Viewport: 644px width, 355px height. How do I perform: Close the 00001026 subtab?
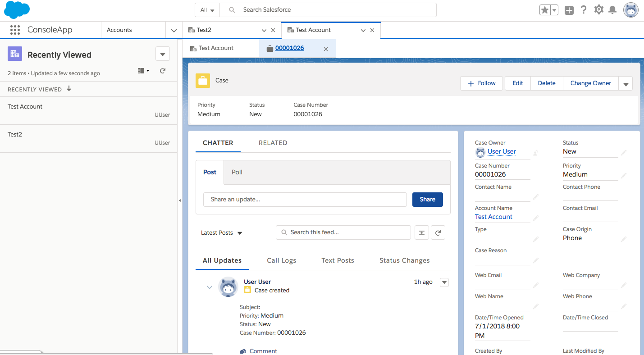click(x=326, y=49)
